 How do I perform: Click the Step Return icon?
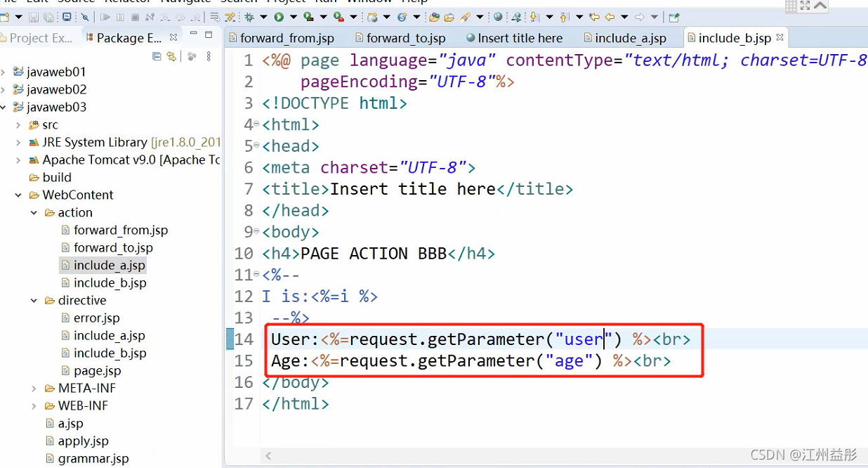(x=195, y=17)
